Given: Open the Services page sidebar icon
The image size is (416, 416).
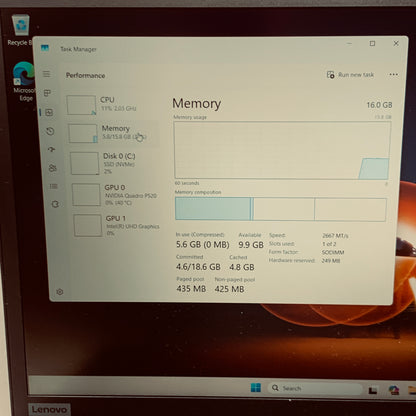Looking at the screenshot, I should click(55, 204).
